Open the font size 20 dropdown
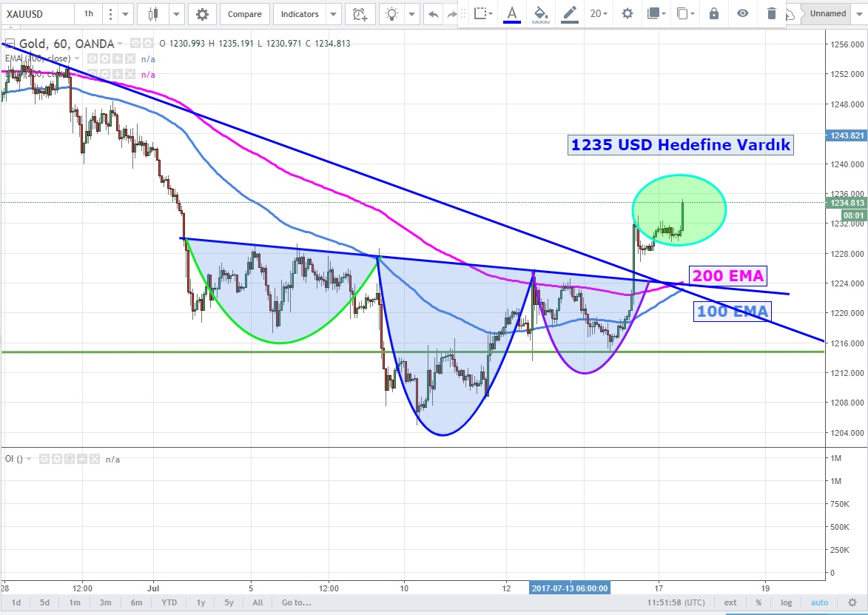868x615 pixels. pyautogui.click(x=599, y=13)
